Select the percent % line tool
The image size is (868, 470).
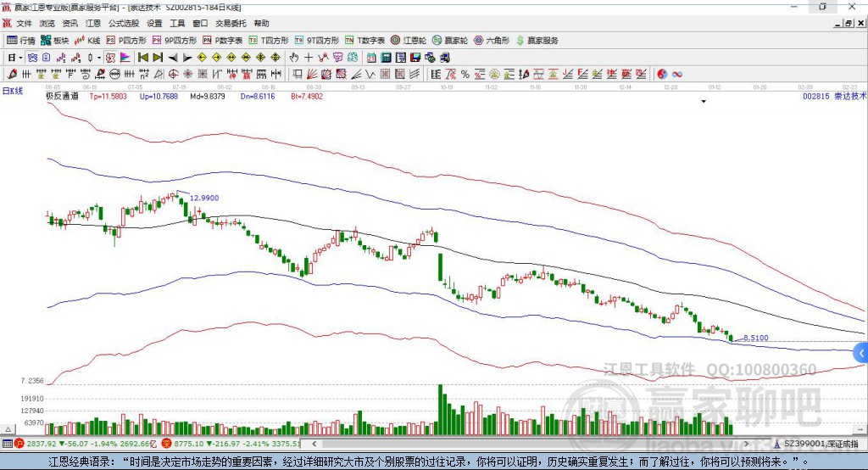pyautogui.click(x=465, y=75)
